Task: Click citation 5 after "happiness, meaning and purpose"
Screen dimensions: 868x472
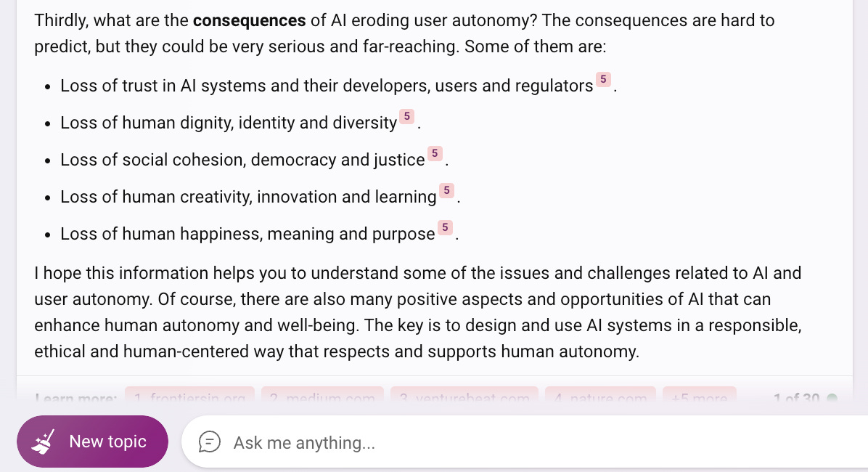Action: tap(445, 227)
